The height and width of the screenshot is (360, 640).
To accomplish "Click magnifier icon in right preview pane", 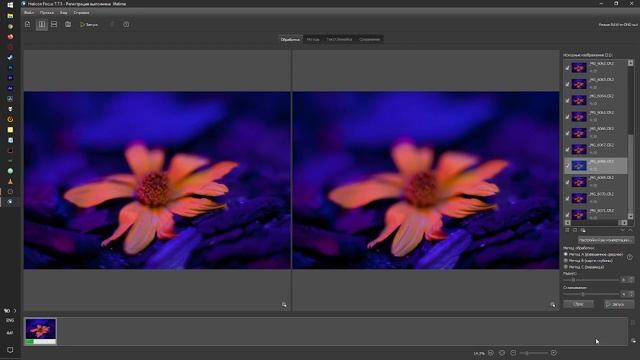I will [553, 304].
